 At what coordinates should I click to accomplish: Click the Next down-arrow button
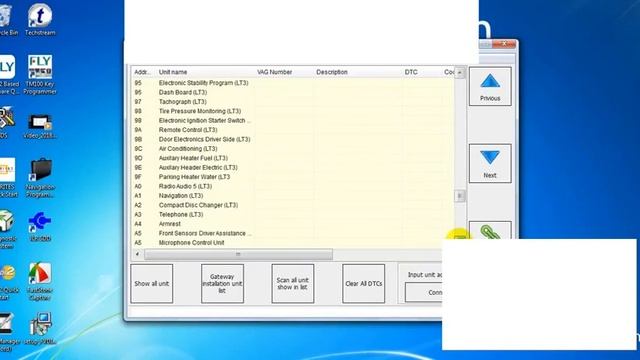point(490,163)
